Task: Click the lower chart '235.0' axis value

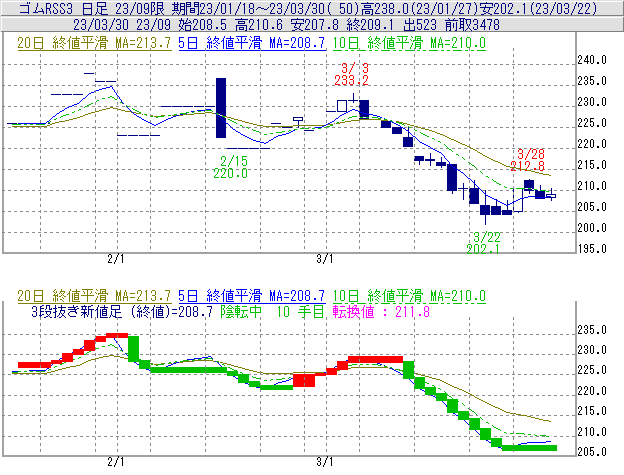Action: click(592, 330)
